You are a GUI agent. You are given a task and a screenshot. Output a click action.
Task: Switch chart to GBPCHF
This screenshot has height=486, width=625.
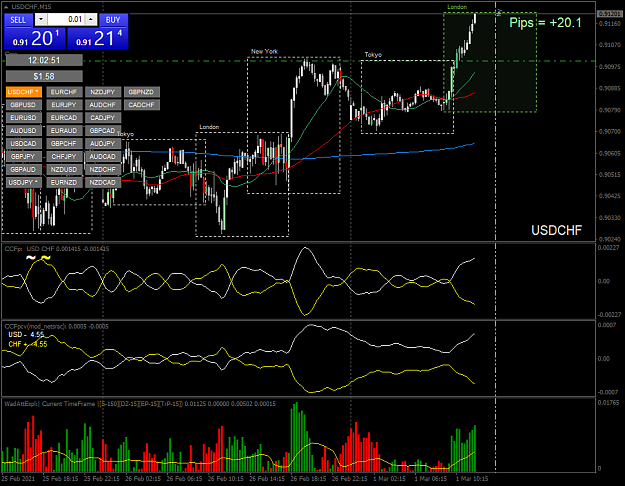pos(64,144)
